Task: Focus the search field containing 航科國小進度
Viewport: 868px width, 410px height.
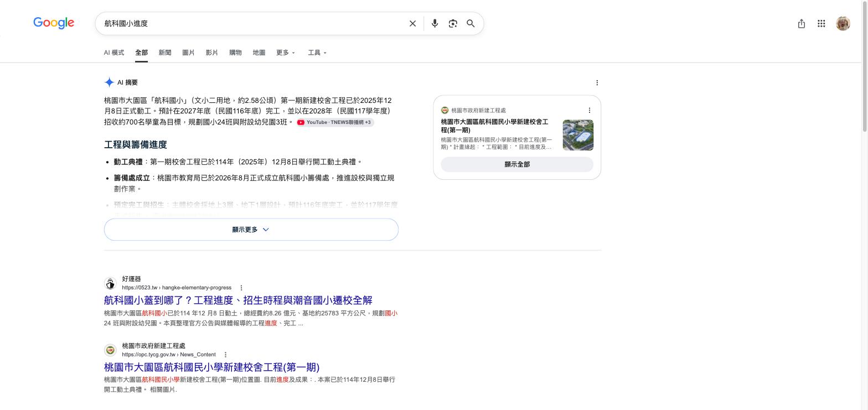Action: click(252, 23)
